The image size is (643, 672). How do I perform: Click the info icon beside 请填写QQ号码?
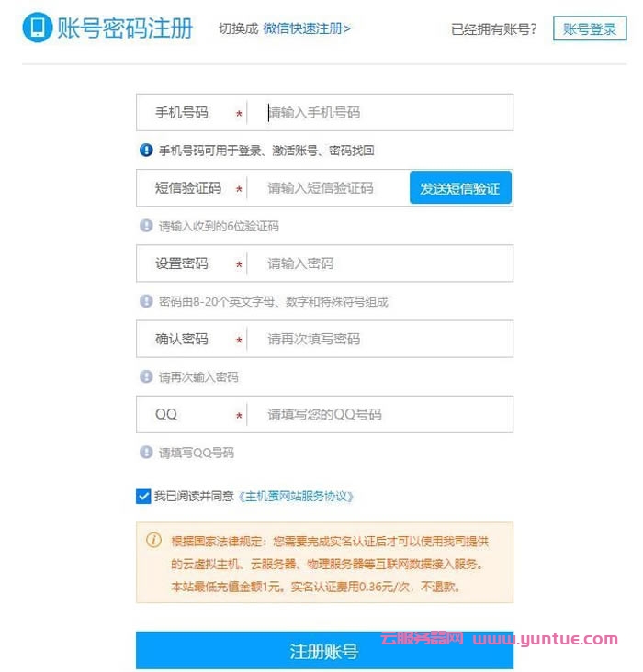pos(146,452)
